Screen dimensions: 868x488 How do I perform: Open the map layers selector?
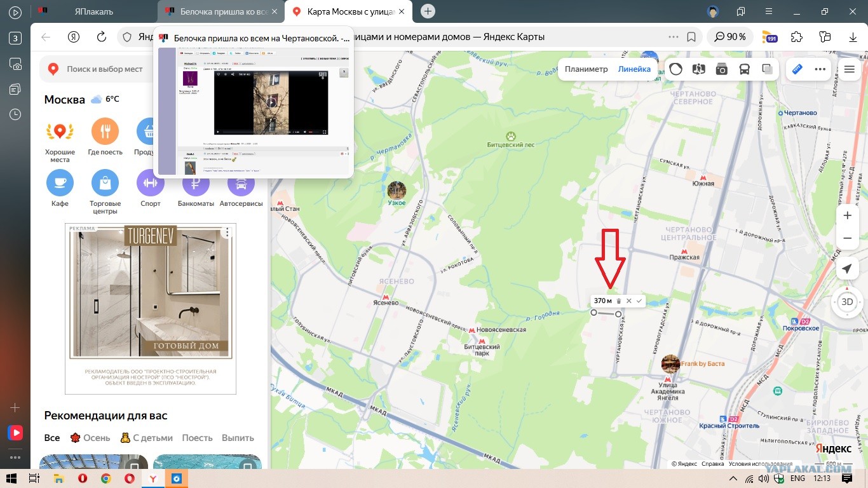tap(768, 69)
